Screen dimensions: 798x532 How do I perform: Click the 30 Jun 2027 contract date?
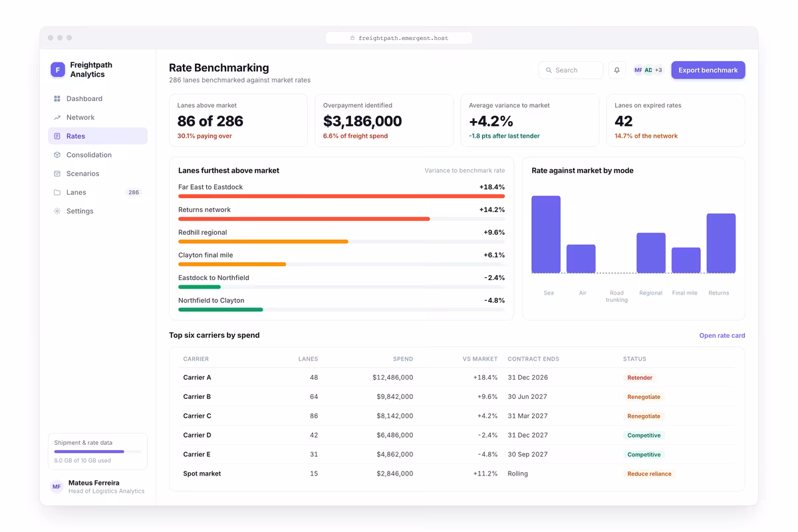pos(527,397)
